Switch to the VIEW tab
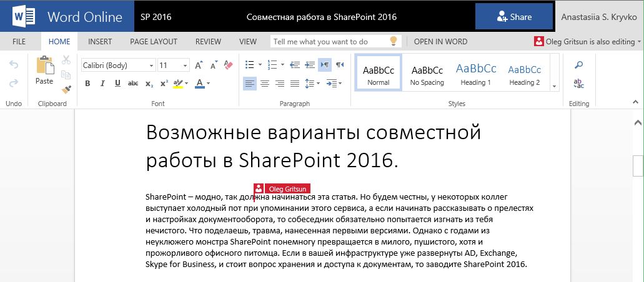This screenshot has width=644, height=282. pyautogui.click(x=247, y=41)
